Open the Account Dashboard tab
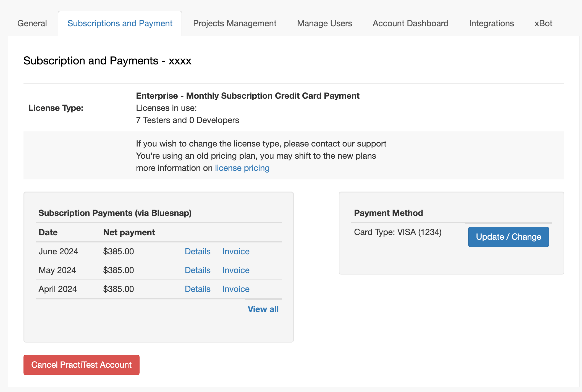This screenshot has height=392, width=582. (410, 23)
